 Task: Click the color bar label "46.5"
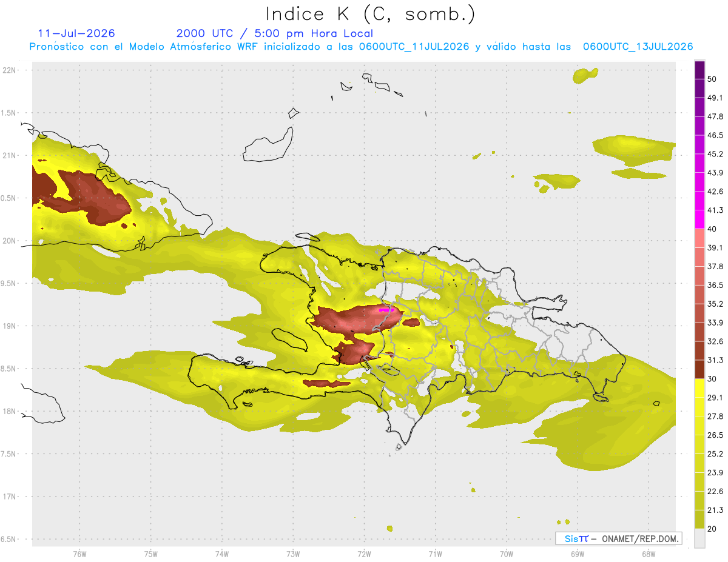pyautogui.click(x=715, y=135)
